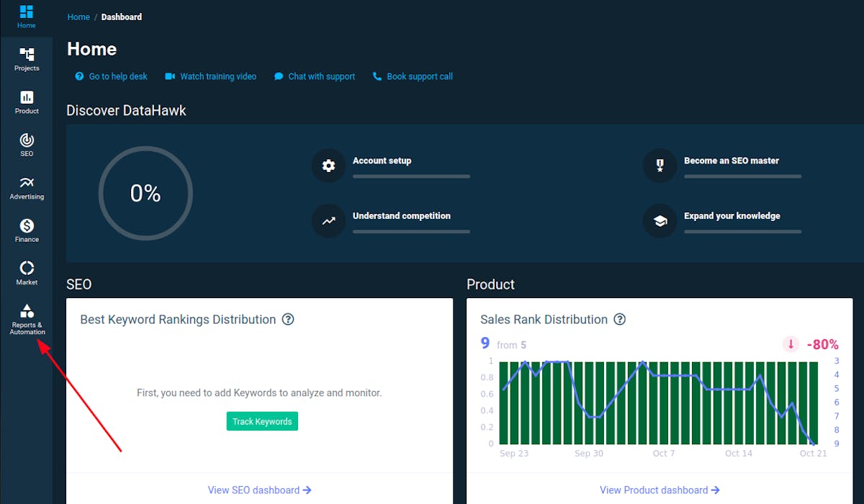Click the Sales Rank Distribution chart

[660, 402]
